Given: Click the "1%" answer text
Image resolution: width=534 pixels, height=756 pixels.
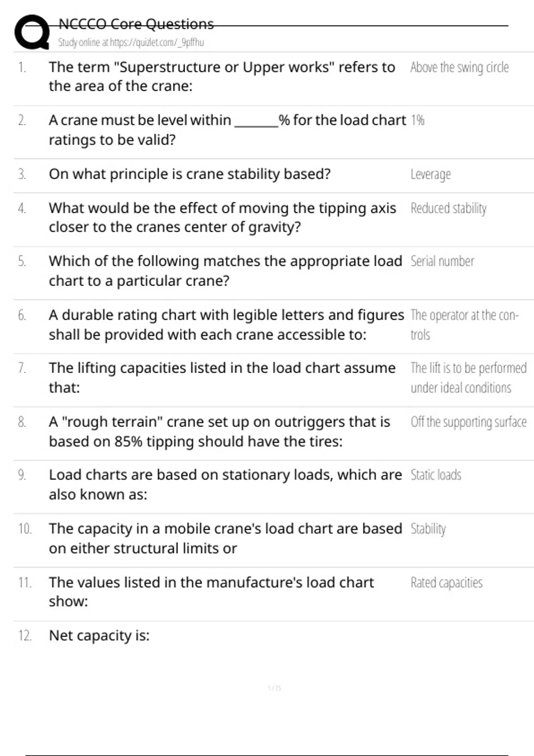Looking at the screenshot, I should click(417, 121).
